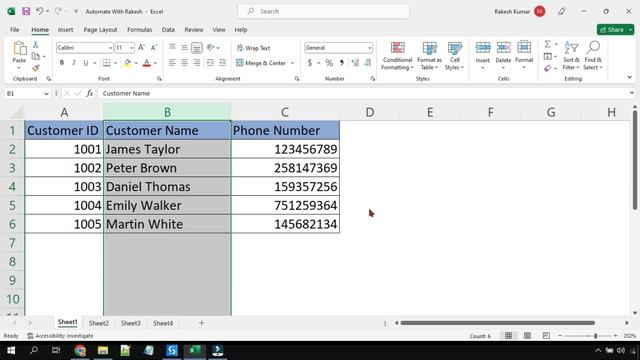Decrease indent of cell contents
The height and width of the screenshot is (360, 640).
click(210, 63)
